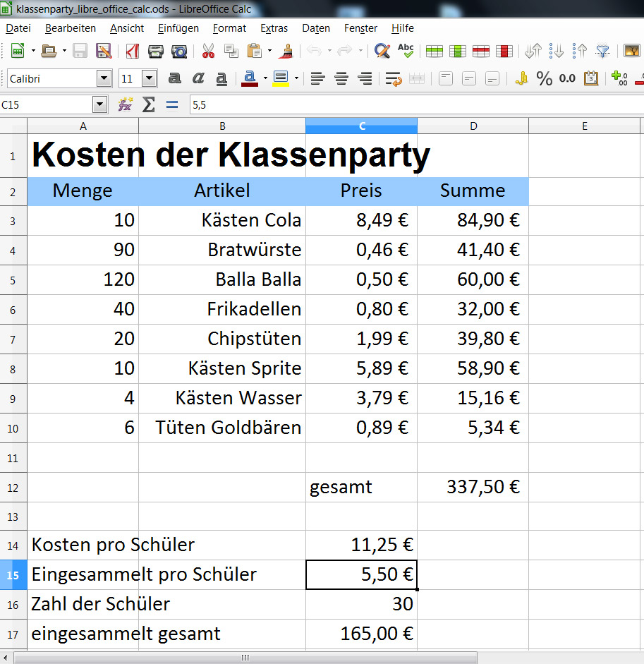644x664 pixels.
Task: Select row 12 header
Action: (x=13, y=487)
